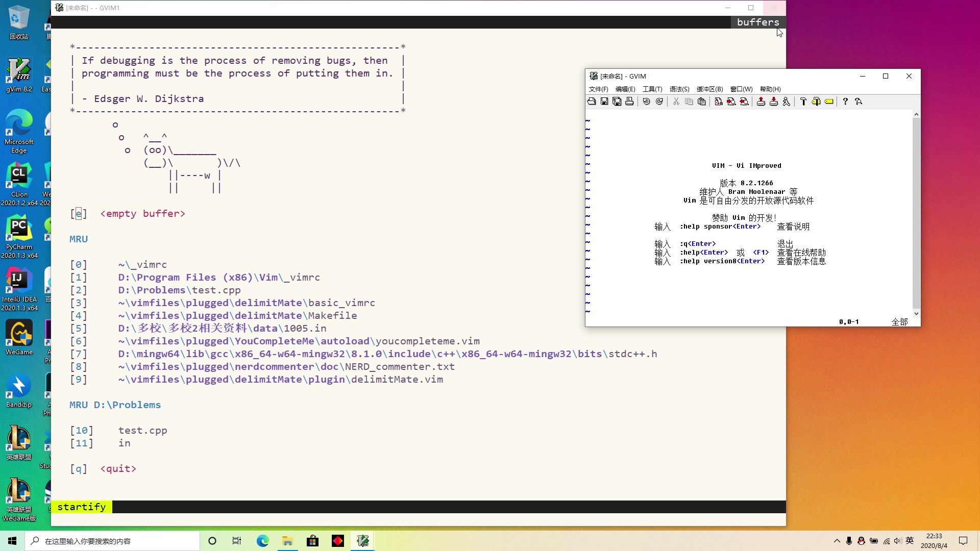980x551 pixels.
Task: Open the Bandizip desktop shortcut
Action: pyautogui.click(x=19, y=391)
